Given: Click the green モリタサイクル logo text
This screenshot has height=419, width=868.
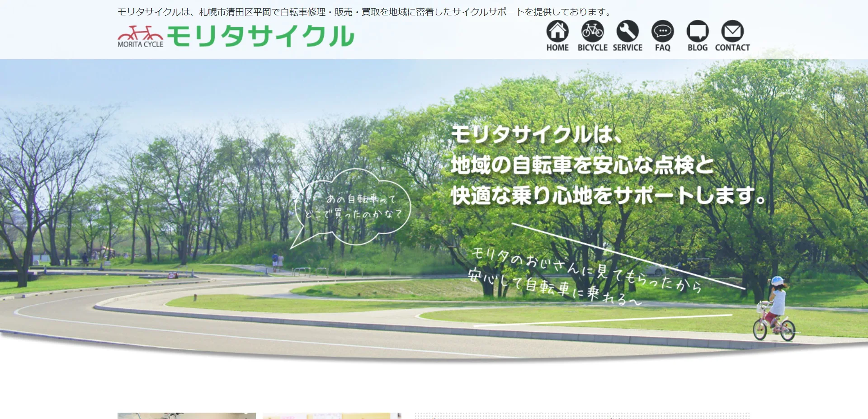Looking at the screenshot, I should pos(261,36).
